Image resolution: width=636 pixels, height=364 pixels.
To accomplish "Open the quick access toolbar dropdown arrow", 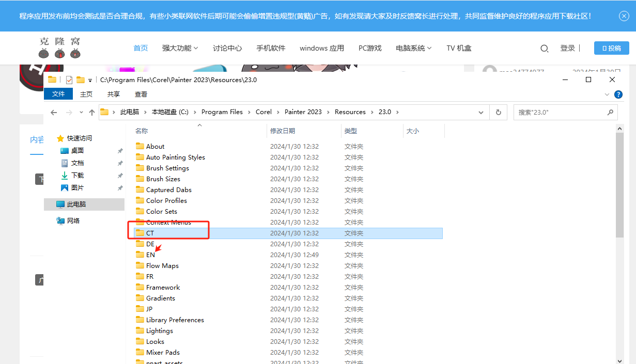I will pos(90,80).
